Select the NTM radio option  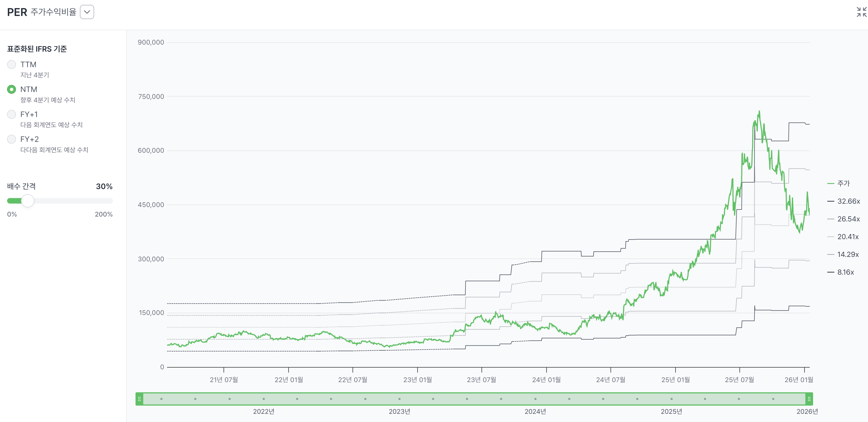point(12,89)
